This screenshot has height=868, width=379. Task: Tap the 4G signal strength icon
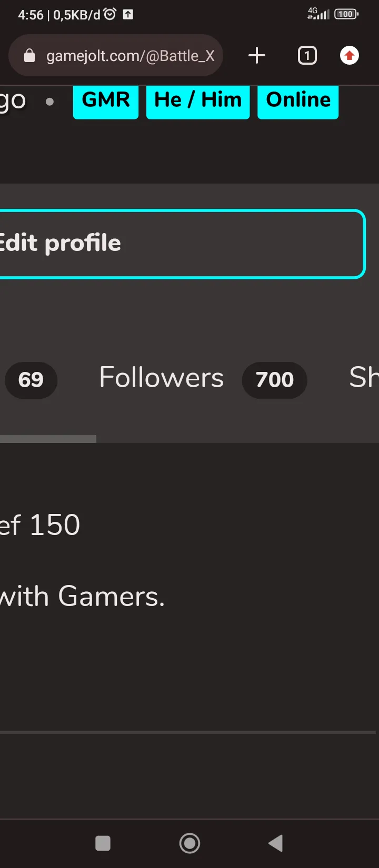pyautogui.click(x=318, y=14)
